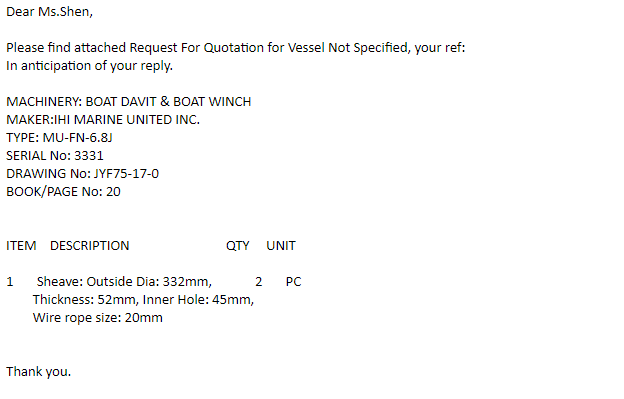Click the unit value PC
624x399 pixels.
294,282
